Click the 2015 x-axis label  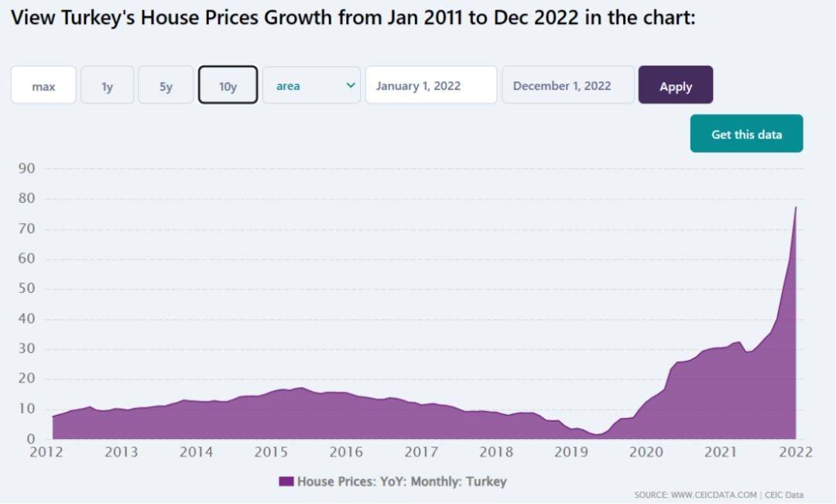coord(271,452)
